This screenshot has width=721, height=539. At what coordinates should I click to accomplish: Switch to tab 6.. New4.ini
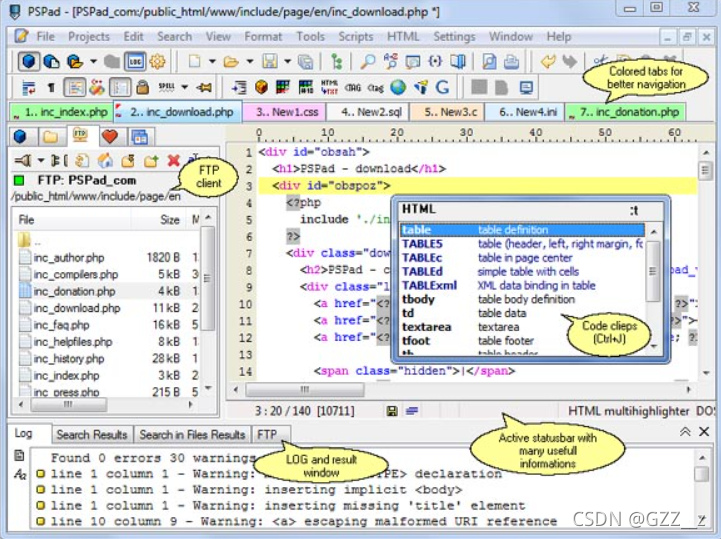coord(524,112)
